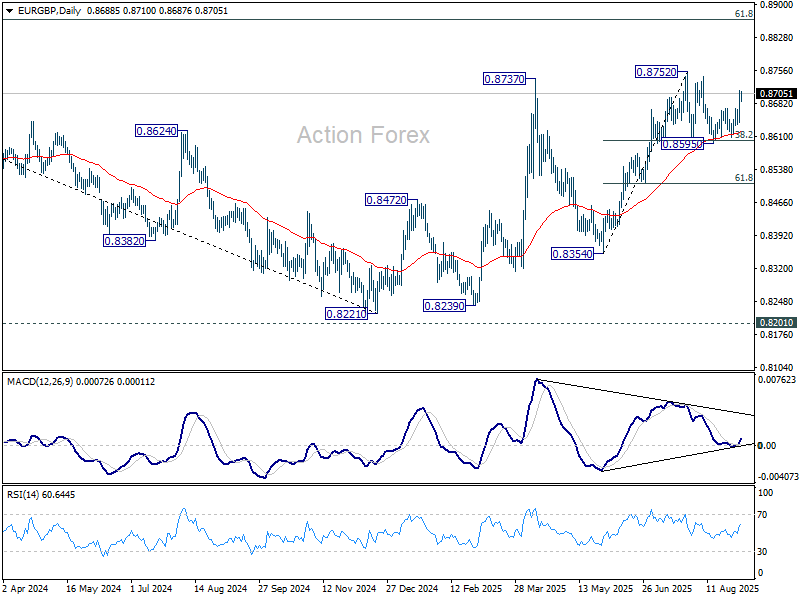The width and height of the screenshot is (800, 600).
Task: Select the 0.83820 low price label
Action: click(x=124, y=241)
